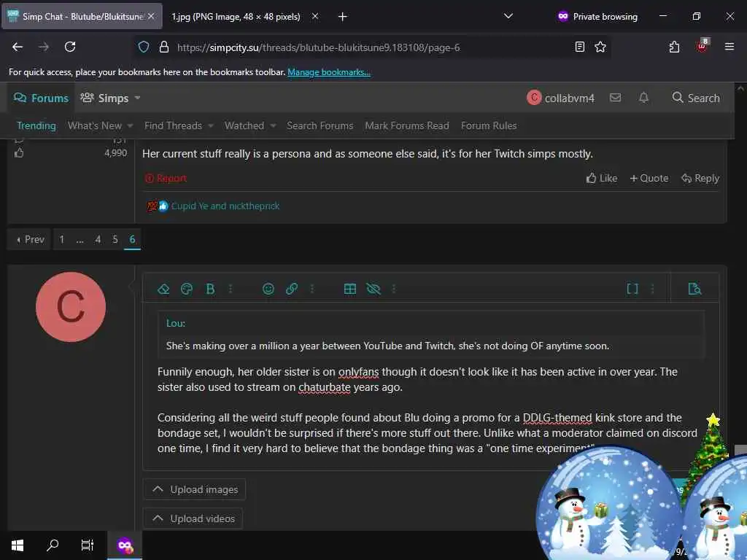Reply to the post

pos(700,178)
